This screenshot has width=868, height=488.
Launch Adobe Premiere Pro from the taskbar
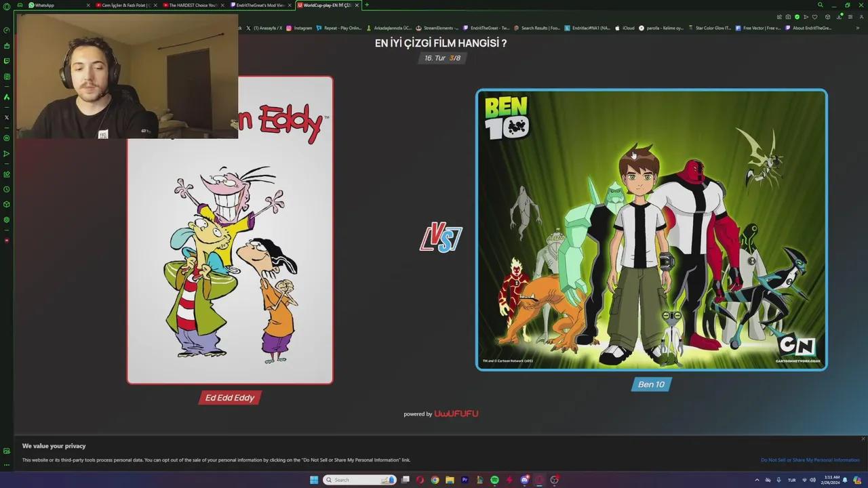pyautogui.click(x=465, y=480)
